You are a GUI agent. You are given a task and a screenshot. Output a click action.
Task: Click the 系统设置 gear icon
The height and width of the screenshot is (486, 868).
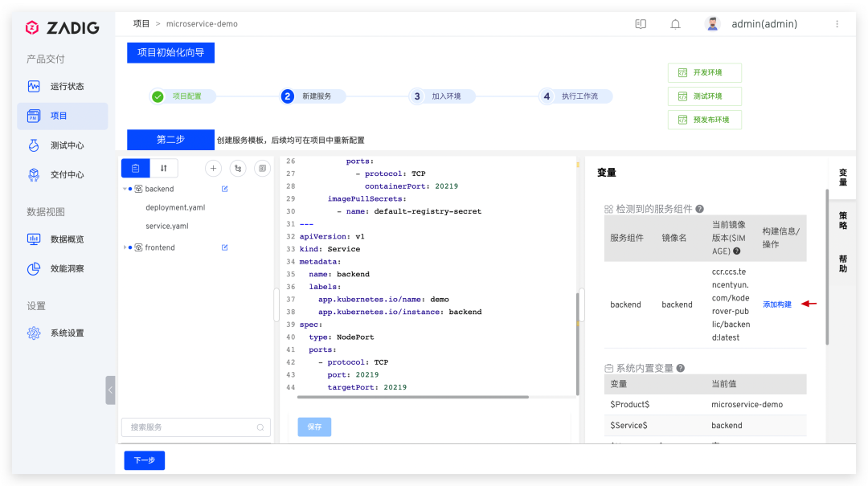tap(34, 333)
